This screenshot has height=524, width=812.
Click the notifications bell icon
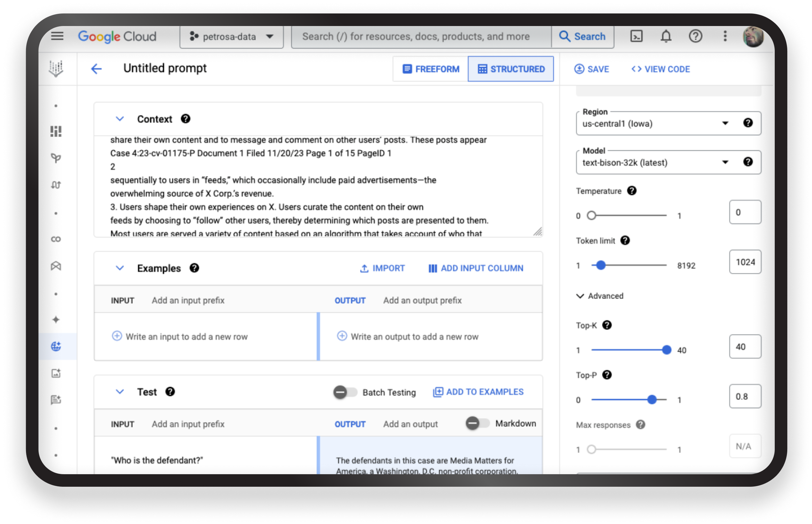click(x=666, y=36)
